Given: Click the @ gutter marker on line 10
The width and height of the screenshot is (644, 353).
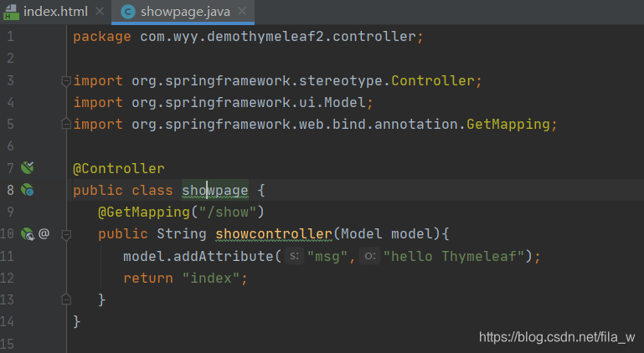Looking at the screenshot, I should [44, 233].
